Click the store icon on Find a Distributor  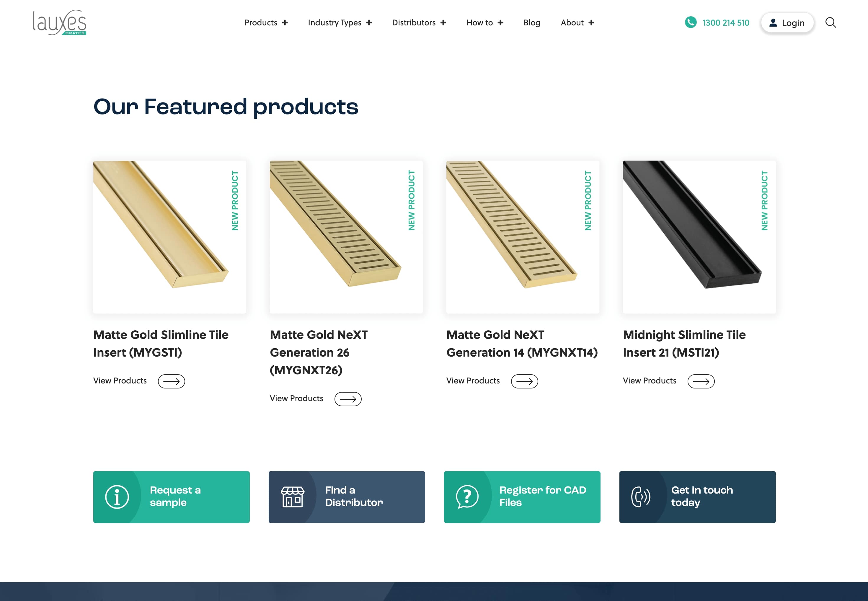pos(292,497)
